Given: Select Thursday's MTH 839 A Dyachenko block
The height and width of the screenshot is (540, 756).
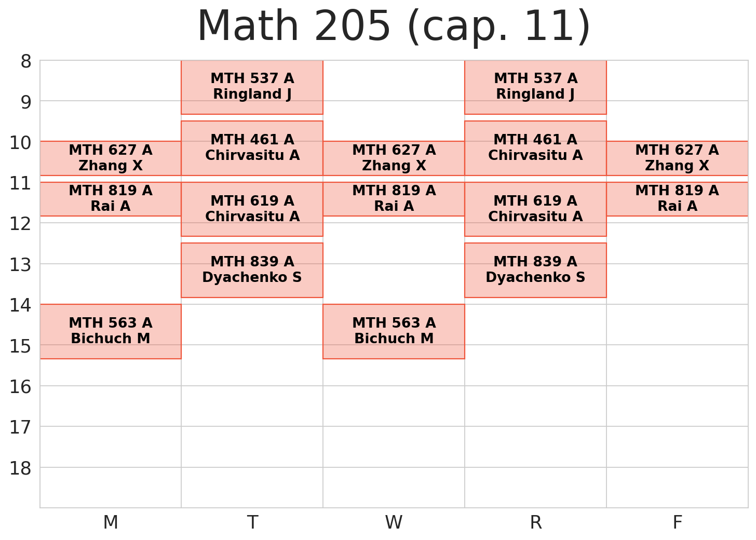Looking at the screenshot, I should point(535,269).
